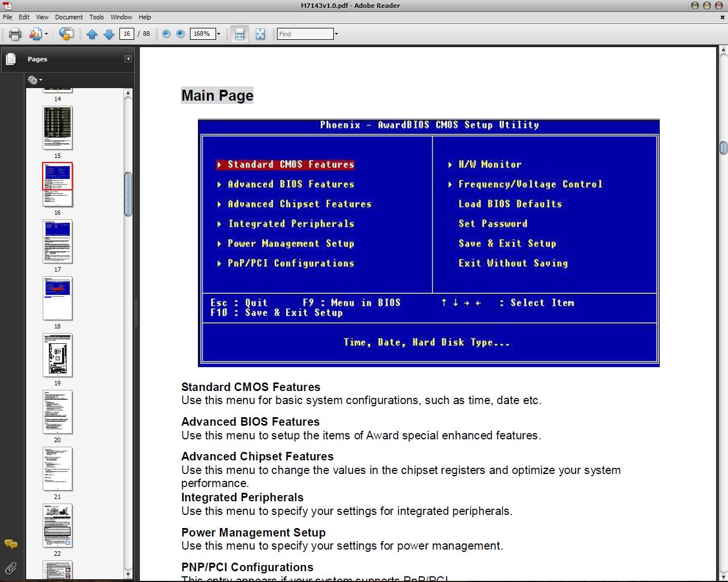Click the zoom percentage field showing 168%
This screenshot has width=728, height=582.
[202, 34]
